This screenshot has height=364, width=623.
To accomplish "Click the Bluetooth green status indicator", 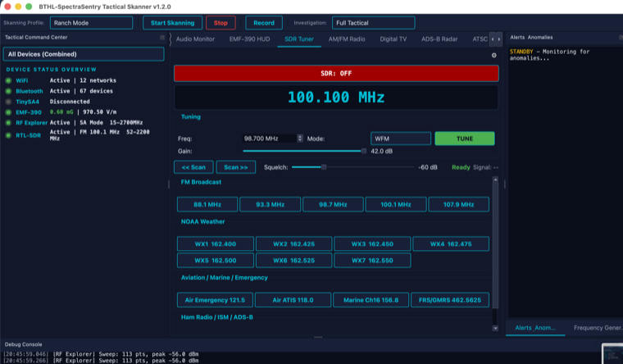I will point(8,91).
